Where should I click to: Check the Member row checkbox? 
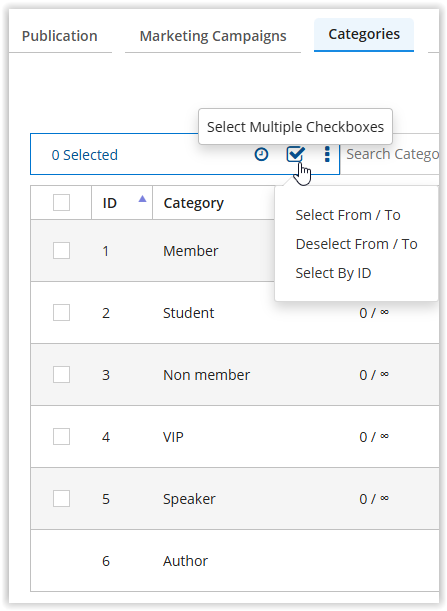pyautogui.click(x=62, y=251)
